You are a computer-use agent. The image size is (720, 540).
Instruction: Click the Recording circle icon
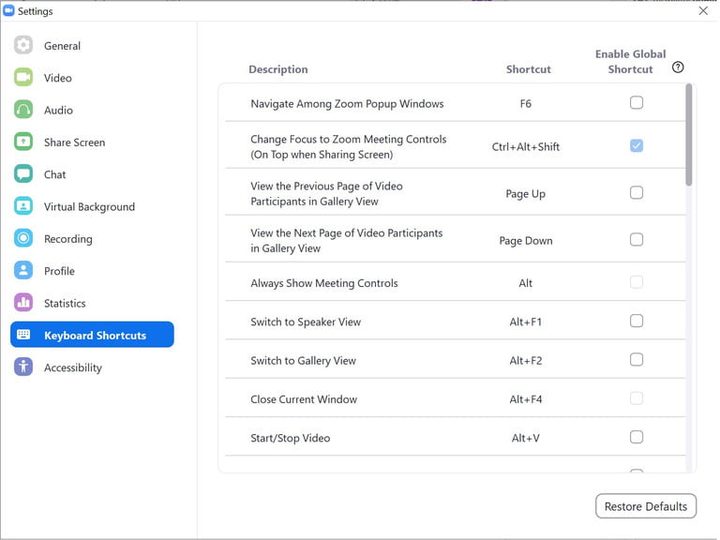click(24, 239)
